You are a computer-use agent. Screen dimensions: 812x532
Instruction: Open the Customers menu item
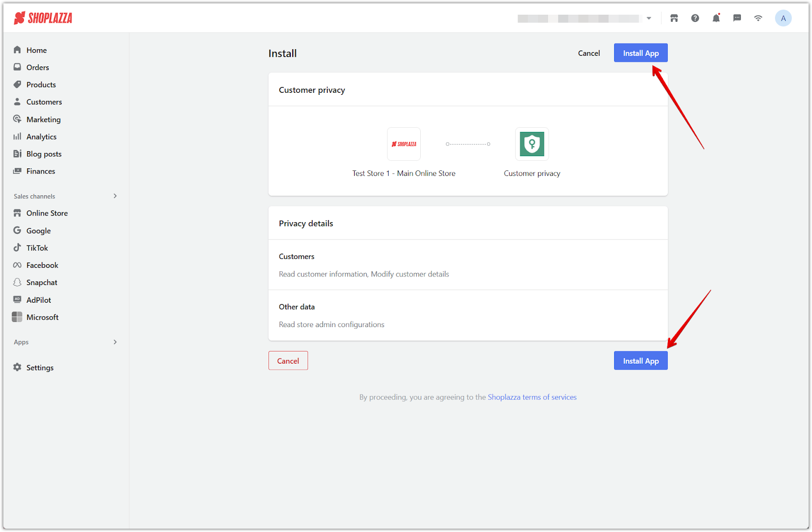(x=44, y=102)
